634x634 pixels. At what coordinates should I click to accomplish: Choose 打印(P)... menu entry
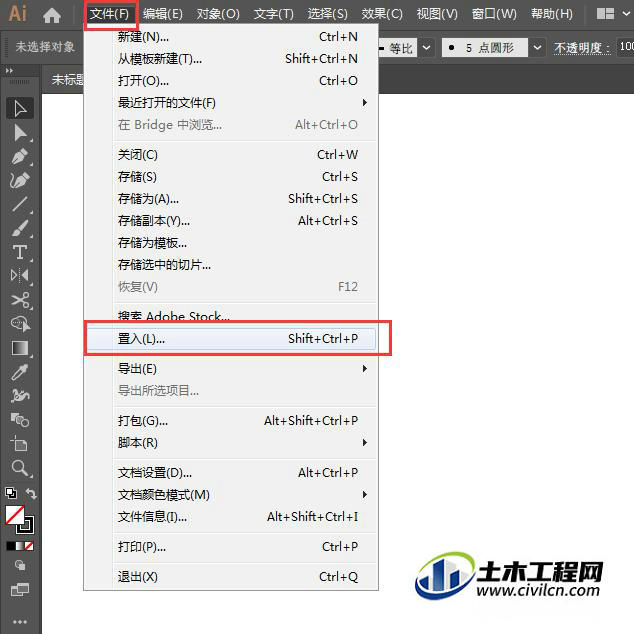pyautogui.click(x=231, y=547)
